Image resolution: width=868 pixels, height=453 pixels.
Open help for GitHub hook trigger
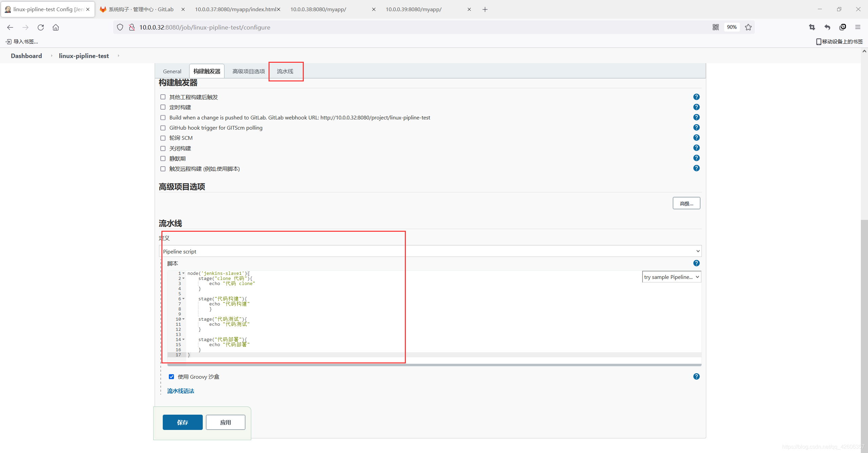coord(696,127)
